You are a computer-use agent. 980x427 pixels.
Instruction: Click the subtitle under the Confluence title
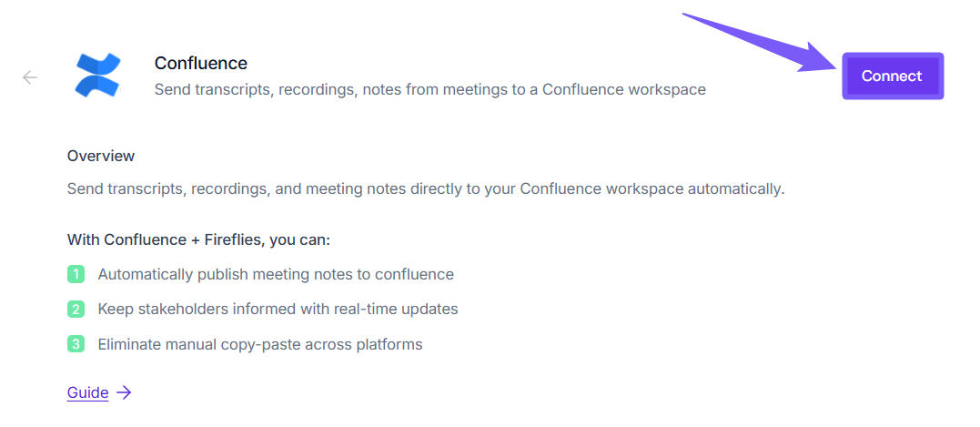point(429,89)
